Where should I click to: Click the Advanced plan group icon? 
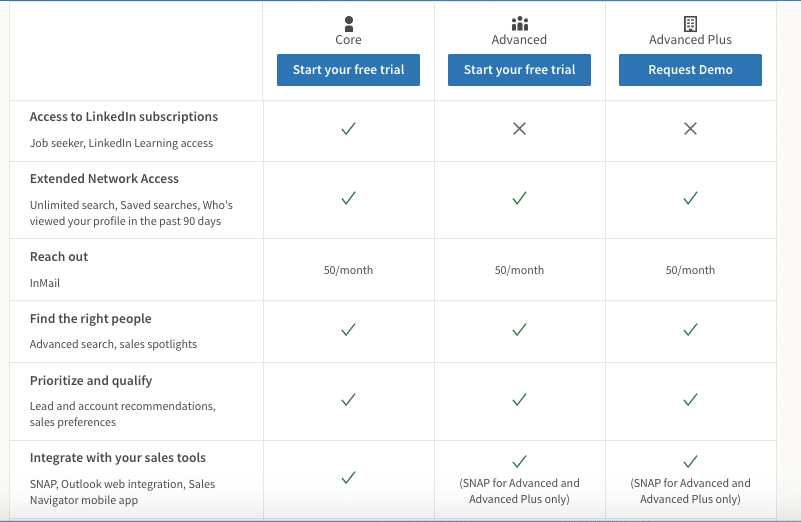pos(519,23)
